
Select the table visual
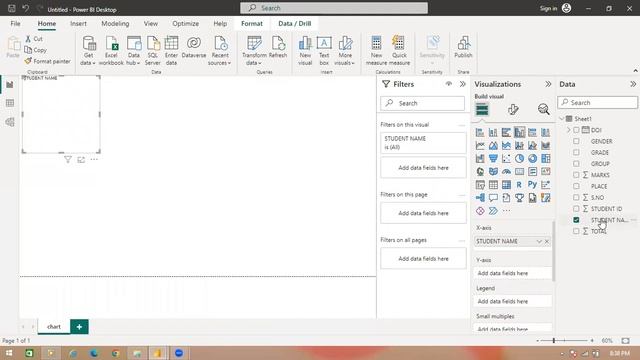493,185
